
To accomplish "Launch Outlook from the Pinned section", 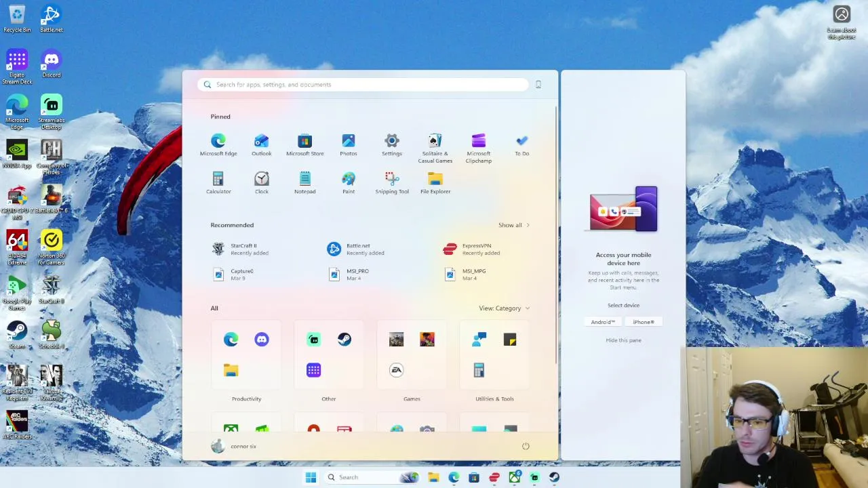I will coord(262,145).
